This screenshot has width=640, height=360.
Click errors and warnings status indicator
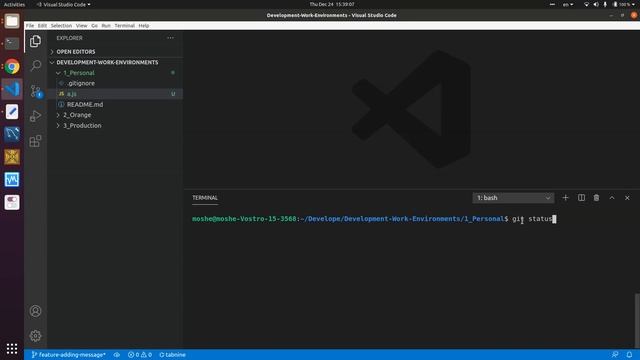point(140,355)
